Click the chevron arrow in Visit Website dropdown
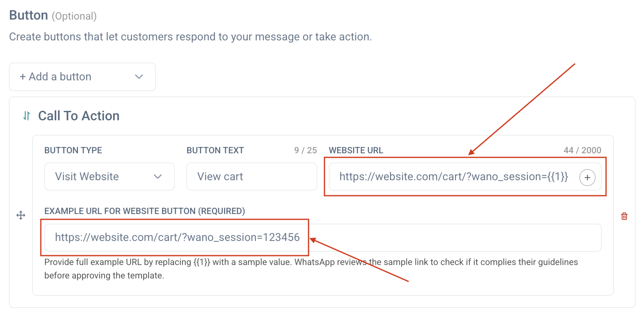Screen dimensions: 644x318 click(x=158, y=177)
